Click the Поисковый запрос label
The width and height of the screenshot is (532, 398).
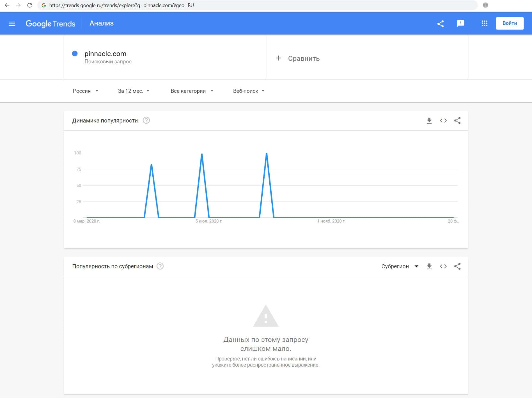coord(108,62)
